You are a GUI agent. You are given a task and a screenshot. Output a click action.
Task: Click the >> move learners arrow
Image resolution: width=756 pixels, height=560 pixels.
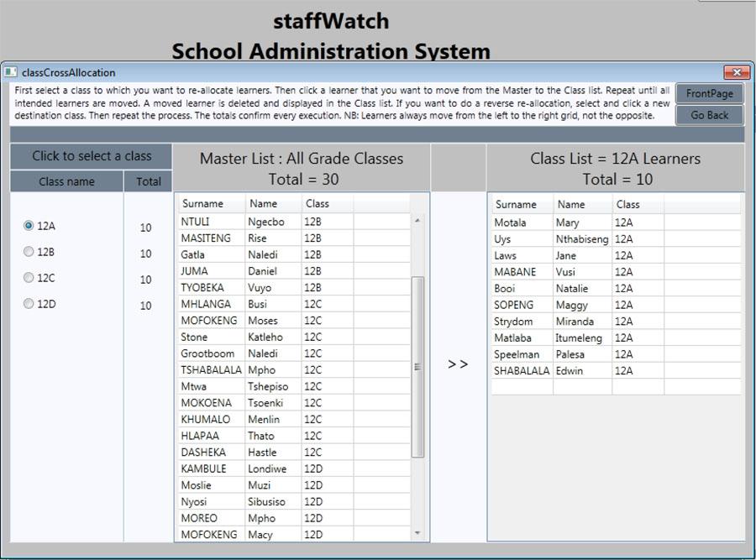[x=458, y=364]
